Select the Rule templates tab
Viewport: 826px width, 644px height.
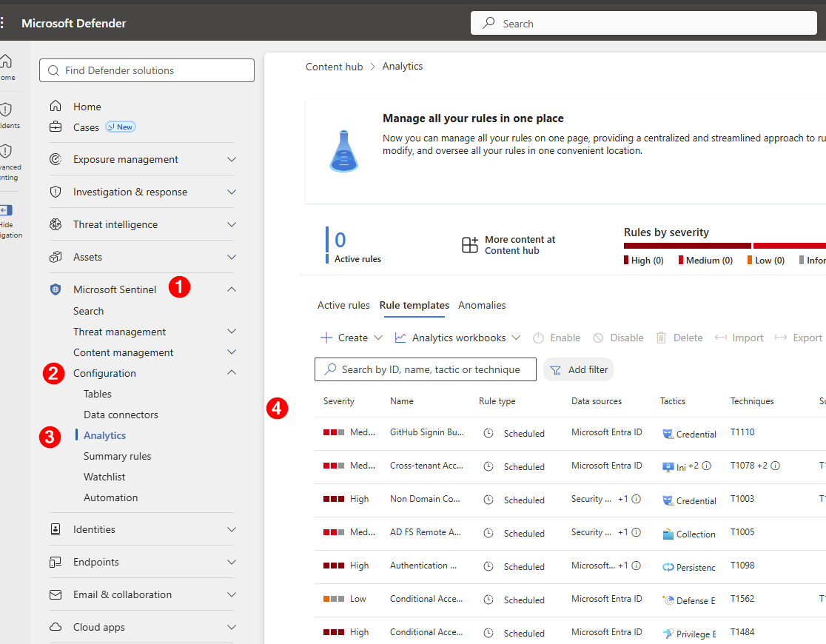tap(414, 305)
